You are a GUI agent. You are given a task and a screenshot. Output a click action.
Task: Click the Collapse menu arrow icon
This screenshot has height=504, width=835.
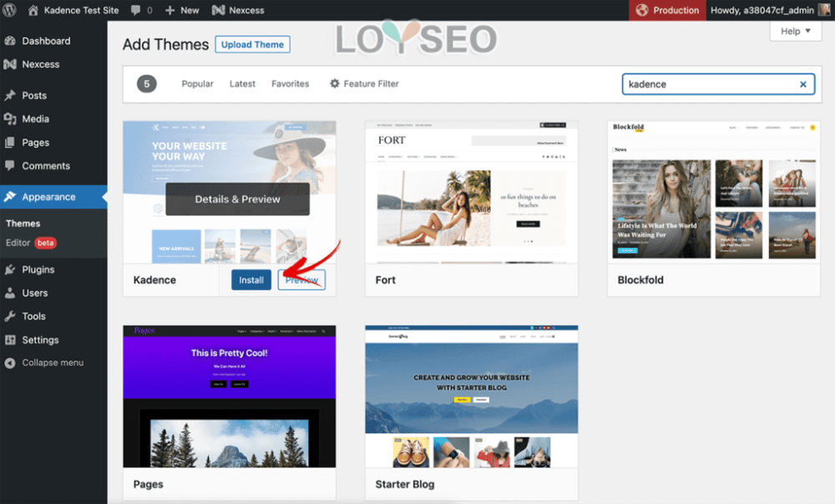(10, 363)
